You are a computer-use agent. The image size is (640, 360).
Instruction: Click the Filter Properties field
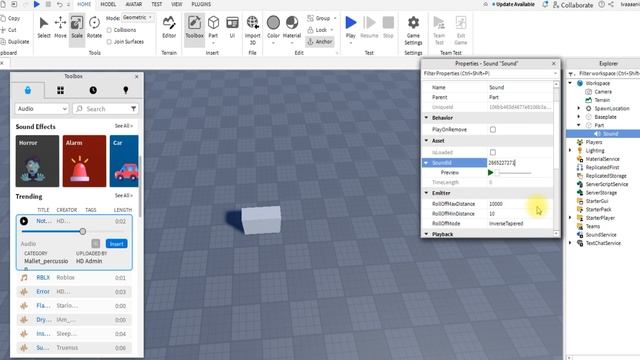click(x=490, y=73)
